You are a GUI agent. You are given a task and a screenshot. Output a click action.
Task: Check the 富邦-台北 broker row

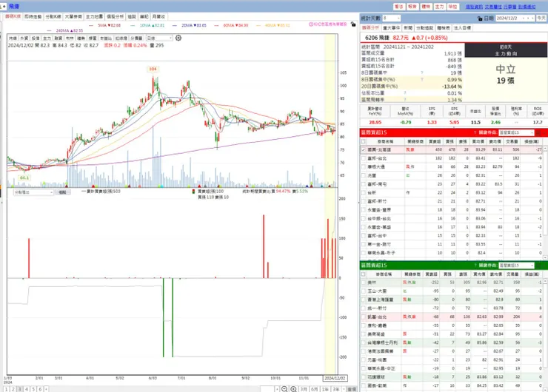point(364,158)
